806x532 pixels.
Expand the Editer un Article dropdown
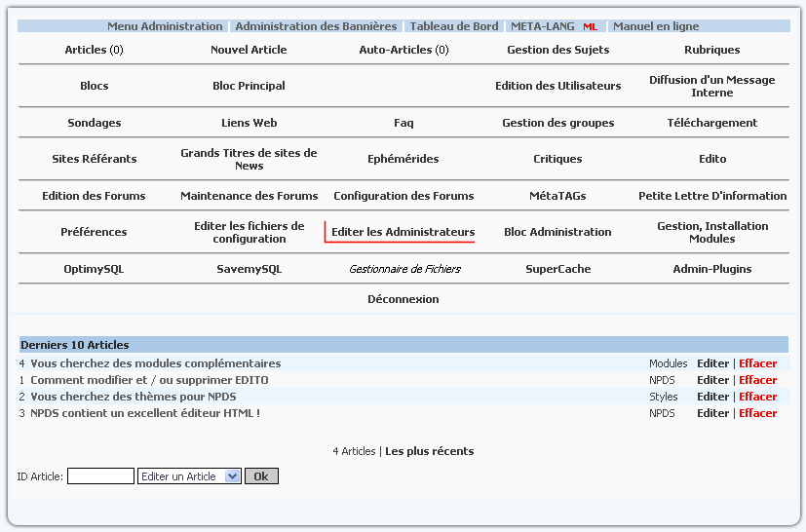click(x=189, y=476)
